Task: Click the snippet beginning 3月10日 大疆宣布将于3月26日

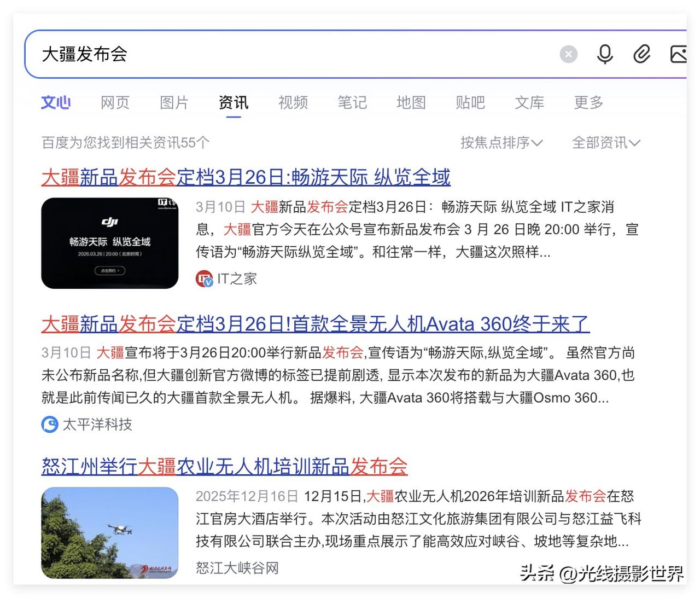Action: [x=339, y=375]
